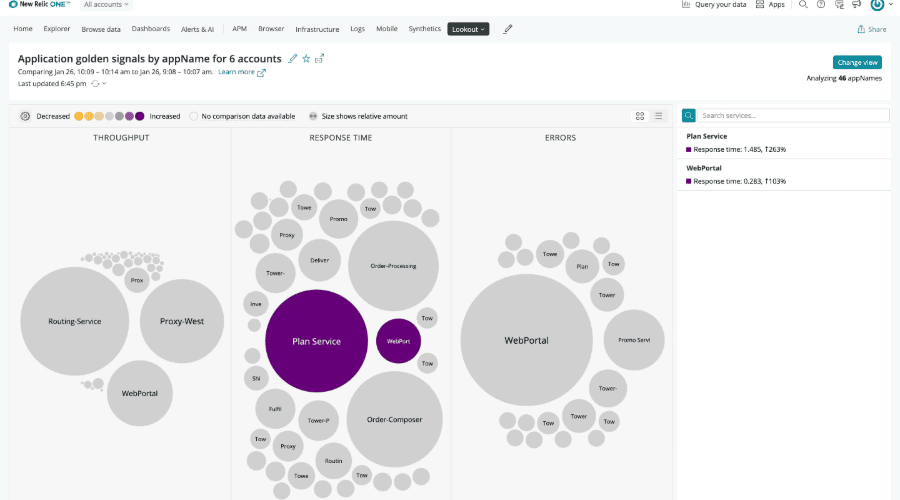Favorite this view with the star icon
Viewport: 900px width, 500px height.
click(306, 59)
